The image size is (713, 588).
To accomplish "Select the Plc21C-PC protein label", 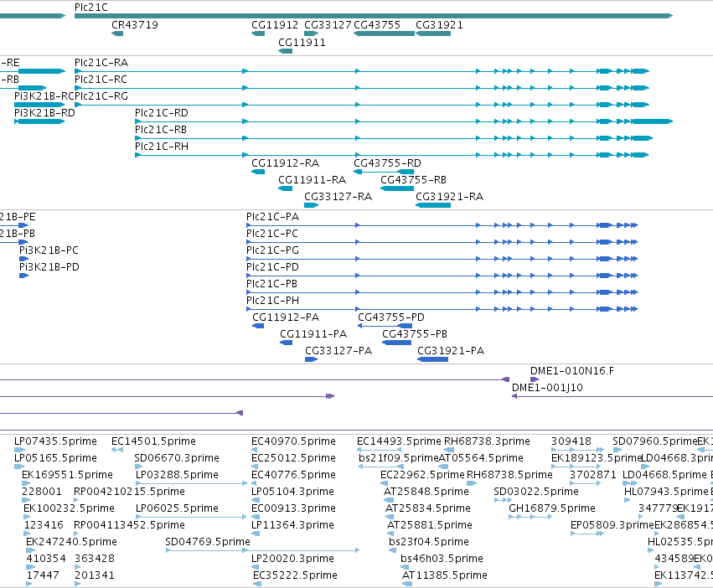I will tap(272, 235).
